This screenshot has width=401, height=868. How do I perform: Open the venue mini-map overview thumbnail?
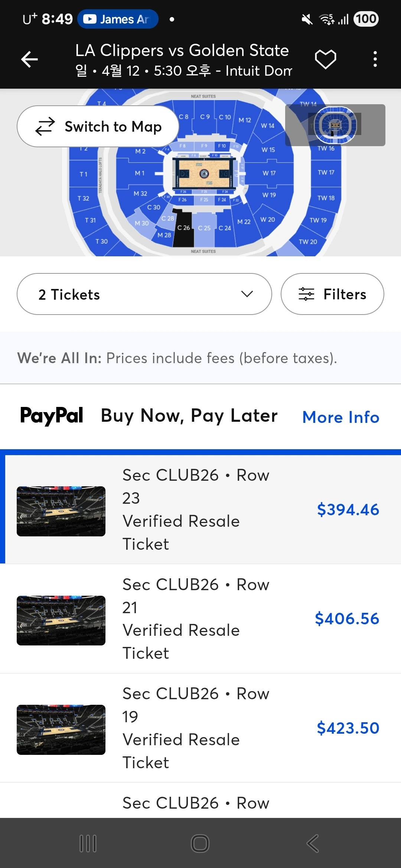335,125
